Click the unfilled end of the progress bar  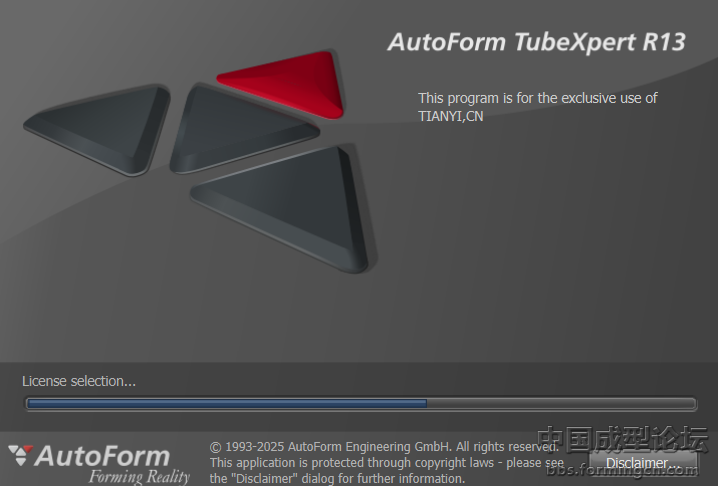click(x=560, y=404)
